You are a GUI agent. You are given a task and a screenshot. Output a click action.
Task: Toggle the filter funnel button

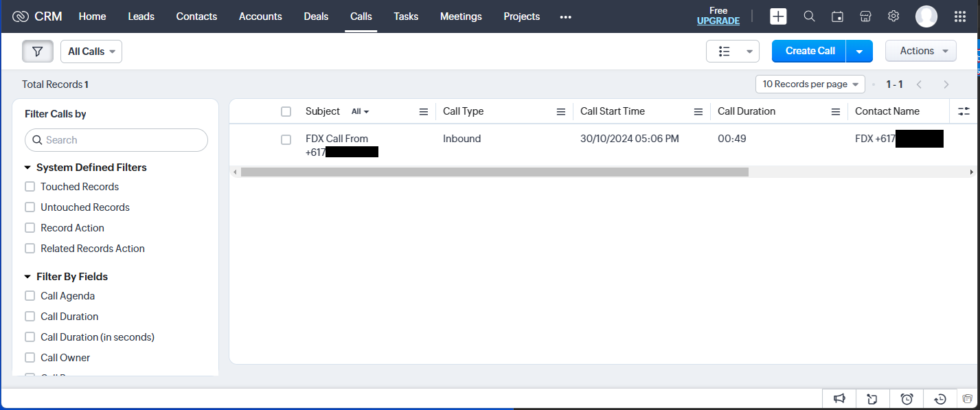coord(38,52)
